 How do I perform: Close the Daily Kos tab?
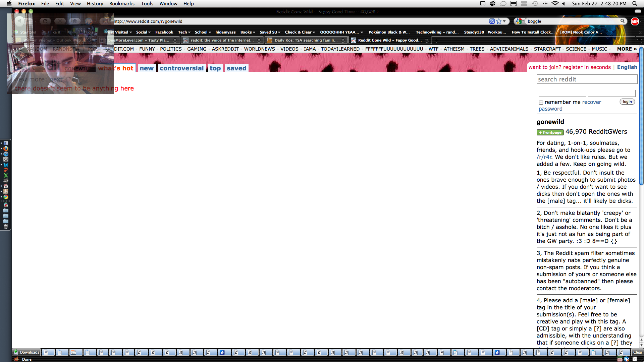tap(342, 40)
